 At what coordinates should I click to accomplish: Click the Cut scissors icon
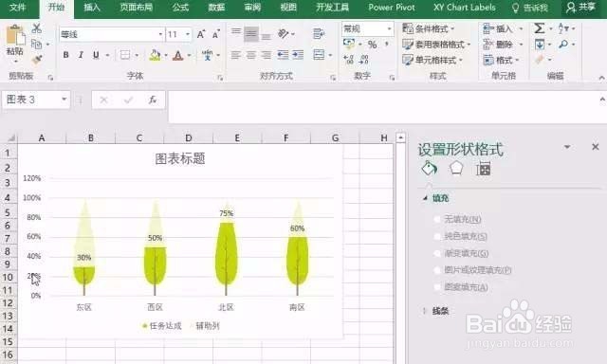pyautogui.click(x=37, y=28)
